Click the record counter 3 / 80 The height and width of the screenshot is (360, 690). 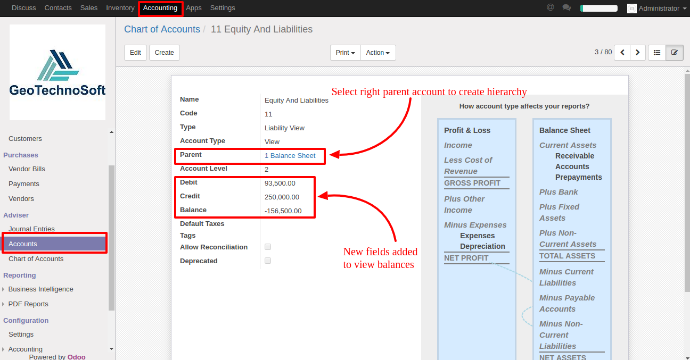click(x=603, y=52)
